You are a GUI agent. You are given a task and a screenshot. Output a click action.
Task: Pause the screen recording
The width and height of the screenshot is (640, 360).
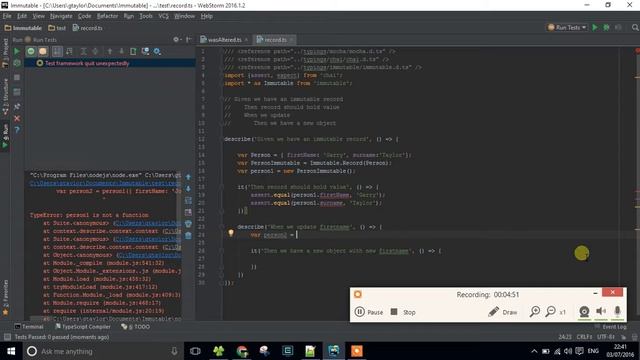[369, 312]
